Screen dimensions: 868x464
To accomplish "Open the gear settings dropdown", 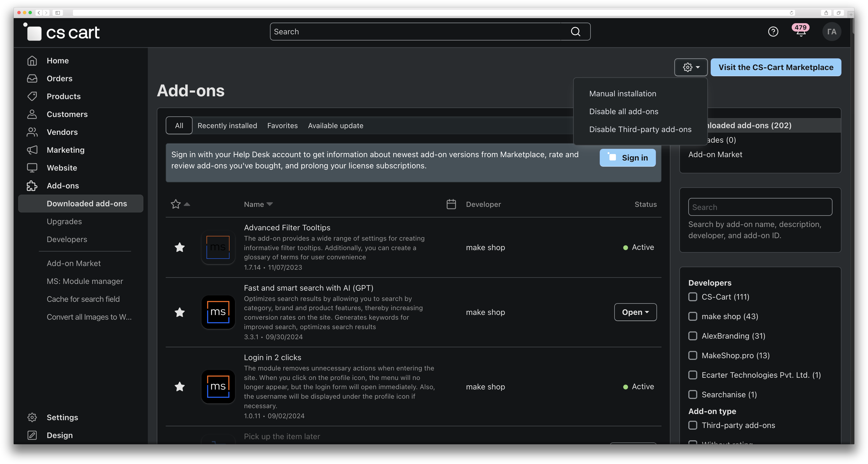I will click(x=691, y=67).
